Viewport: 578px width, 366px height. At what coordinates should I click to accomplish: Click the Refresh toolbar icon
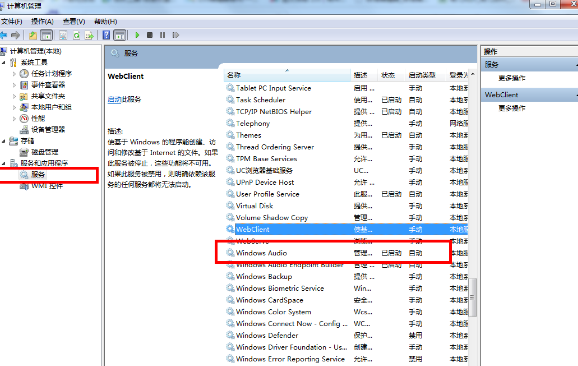click(x=76, y=35)
